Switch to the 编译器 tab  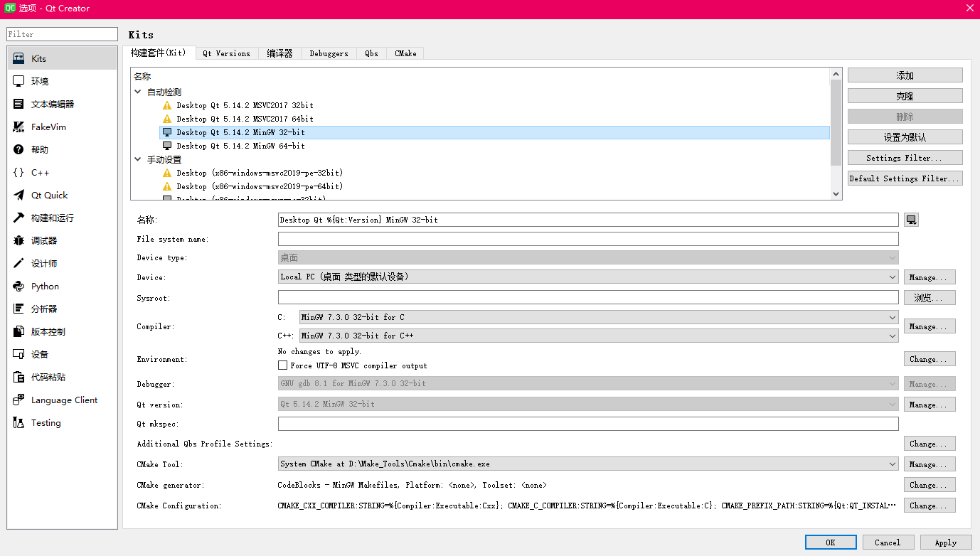[279, 53]
